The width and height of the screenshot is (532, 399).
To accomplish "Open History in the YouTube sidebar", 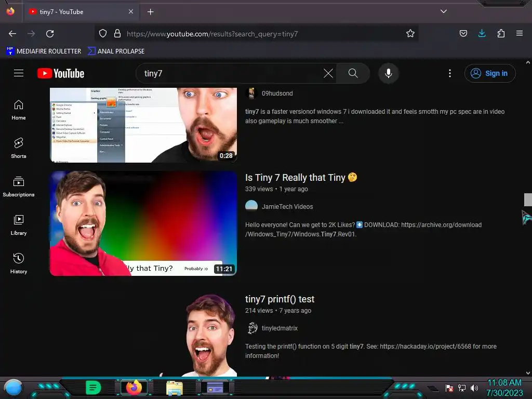I will [19, 263].
